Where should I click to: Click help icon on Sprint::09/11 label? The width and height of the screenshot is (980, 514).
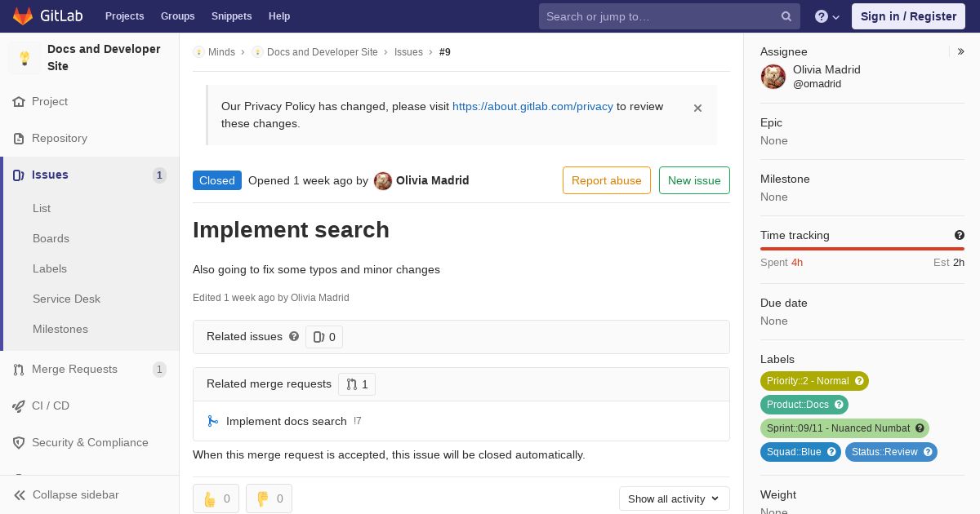(x=920, y=428)
